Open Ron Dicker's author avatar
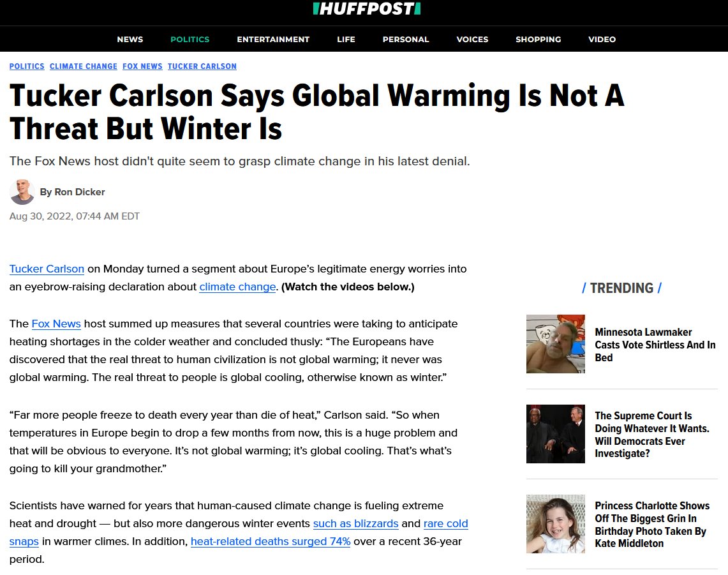 pos(22,192)
